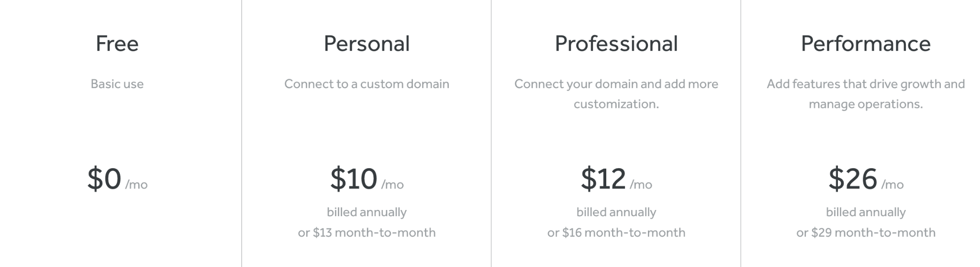Screen dimensions: 980x267
Task: Click "Connect to a custom domain" text
Action: (x=367, y=84)
